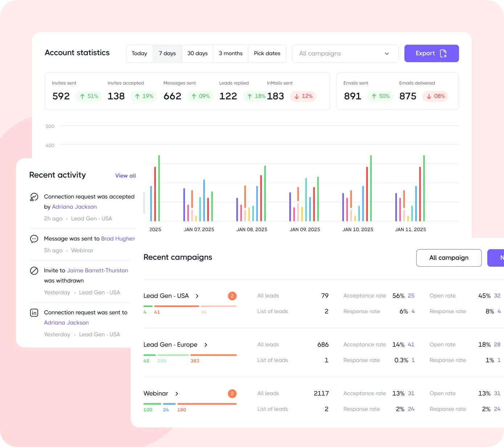The height and width of the screenshot is (447, 504).
Task: Click the tallest green bar above JAN 10, 2025
Action: click(371, 188)
